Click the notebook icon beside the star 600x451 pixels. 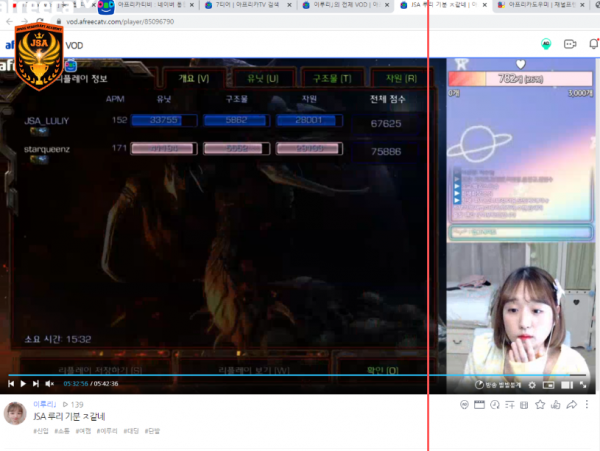524,405
